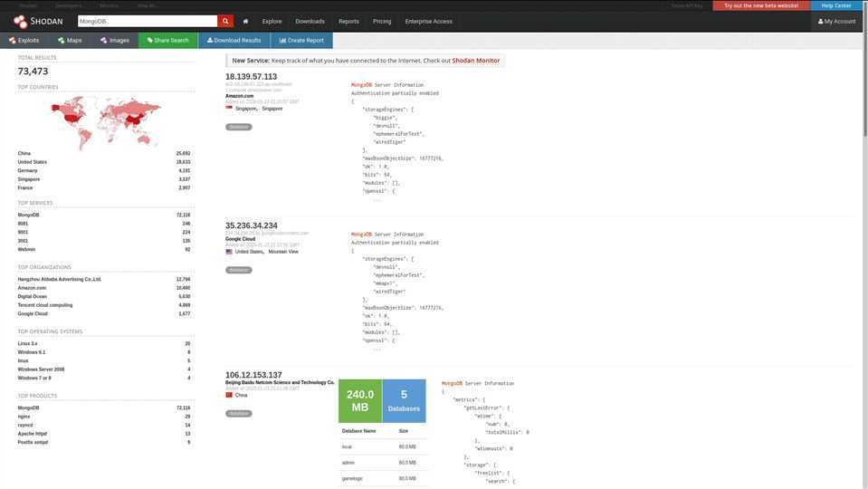Click Try out the new beta website
This screenshot has width=868, height=489.
(761, 5)
